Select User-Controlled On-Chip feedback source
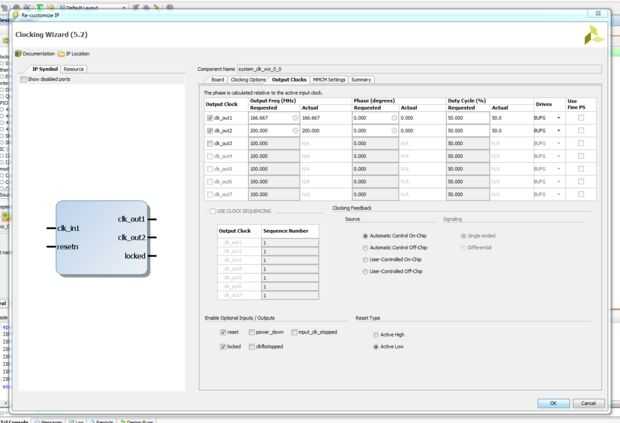Screen dimensions: 620x423 point(365,259)
